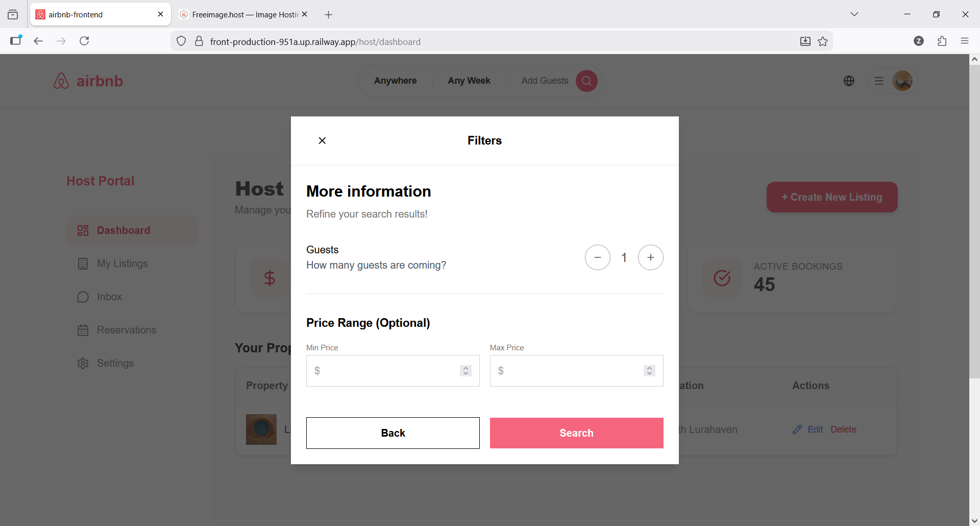This screenshot has height=526, width=980.
Task: Open the hamburger user menu
Action: (x=879, y=81)
